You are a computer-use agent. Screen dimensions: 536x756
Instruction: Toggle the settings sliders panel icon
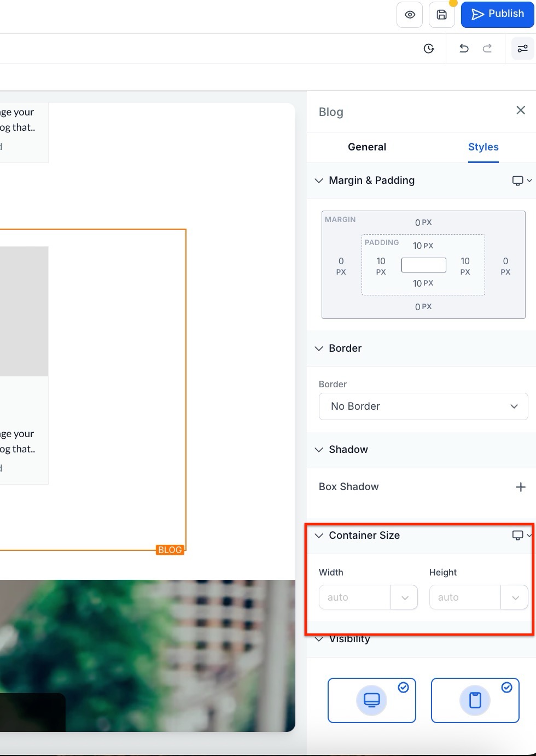point(522,49)
